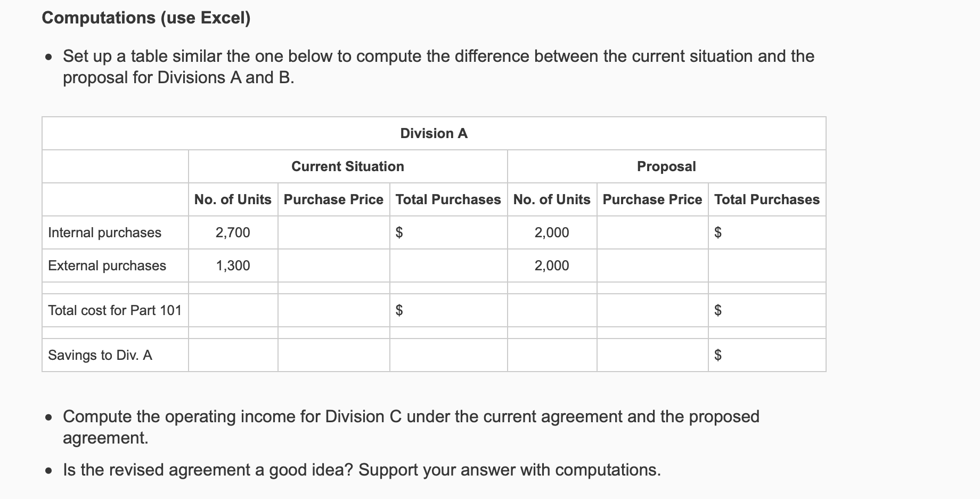Select the Total cost for Part 101 label
Viewport: 980px width, 499px height.
click(115, 310)
